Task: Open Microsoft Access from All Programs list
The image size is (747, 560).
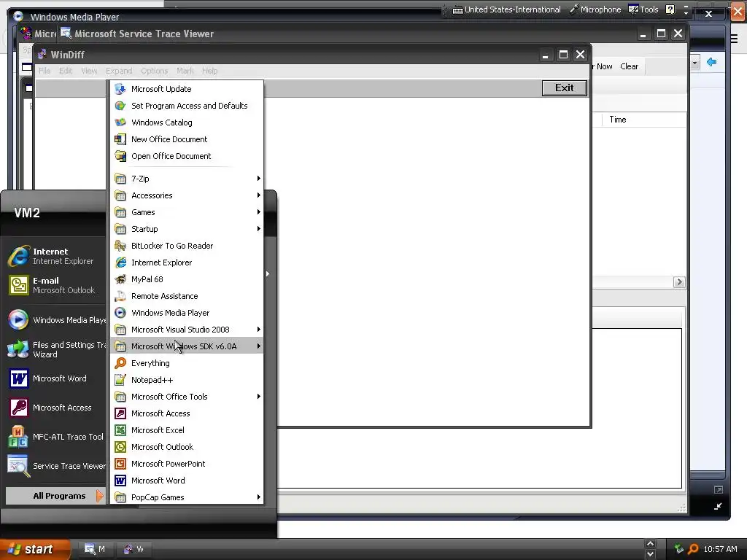Action: pos(187,413)
